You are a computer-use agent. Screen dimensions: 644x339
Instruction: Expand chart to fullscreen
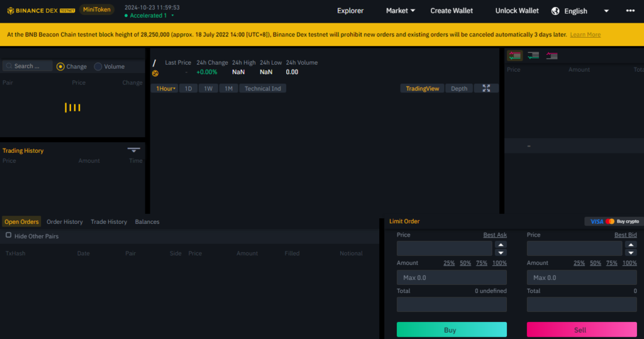click(x=486, y=88)
